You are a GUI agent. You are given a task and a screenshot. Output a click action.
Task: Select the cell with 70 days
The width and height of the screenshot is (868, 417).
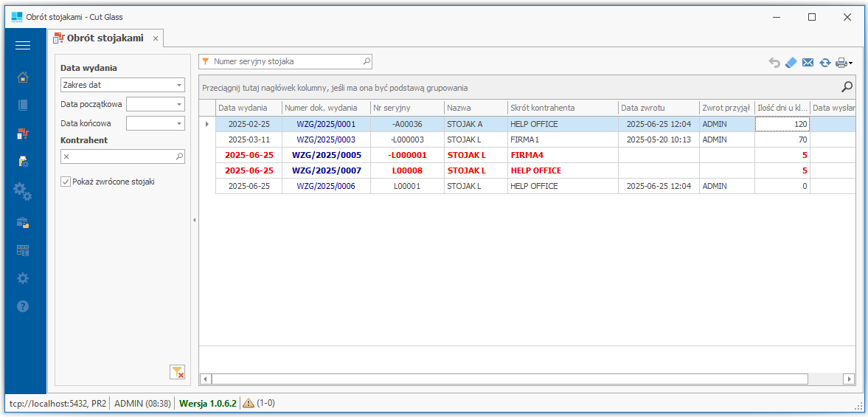point(782,139)
